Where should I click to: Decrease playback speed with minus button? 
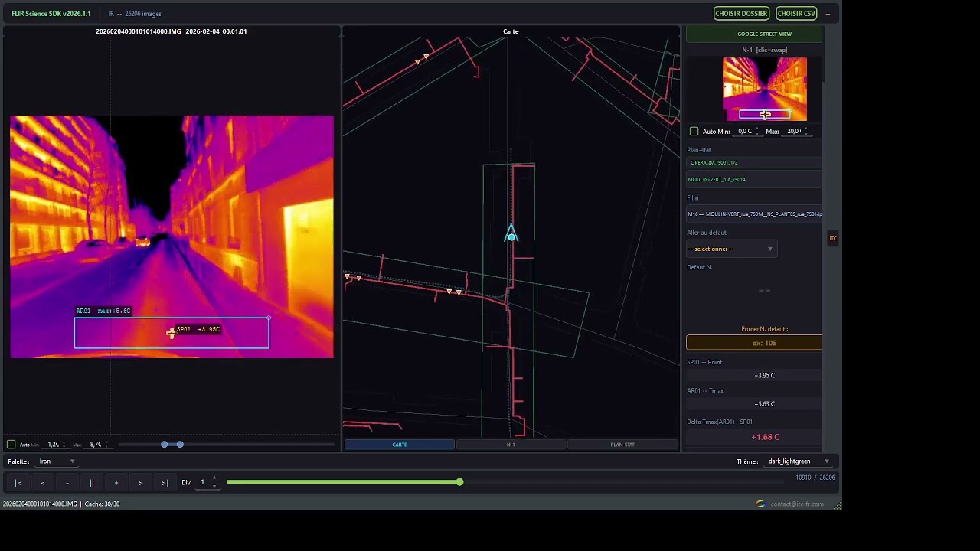click(x=67, y=483)
